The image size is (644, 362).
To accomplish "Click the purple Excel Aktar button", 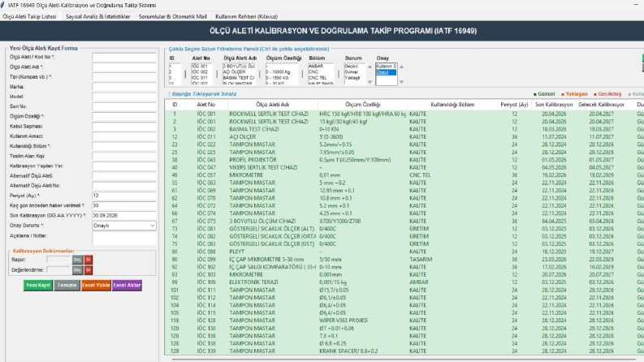I will pyautogui.click(x=127, y=285).
